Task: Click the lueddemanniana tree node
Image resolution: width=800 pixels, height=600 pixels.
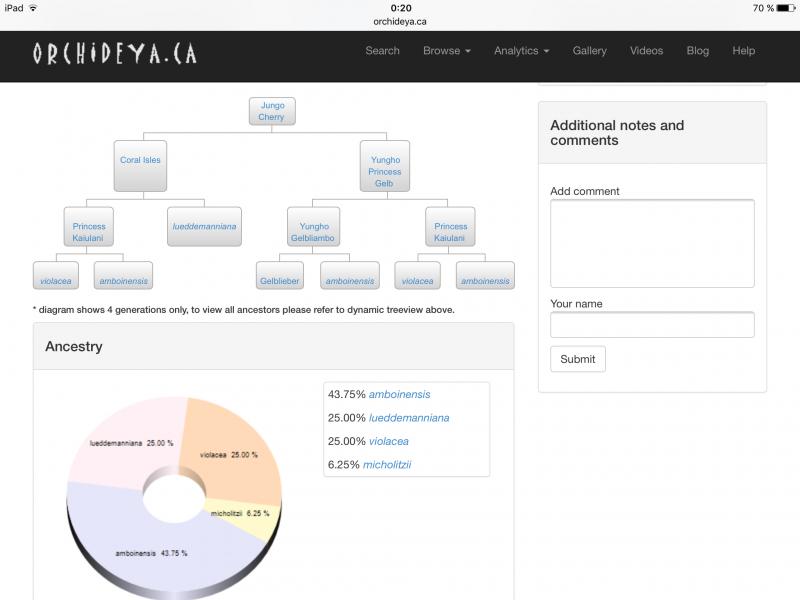Action: [x=204, y=227]
